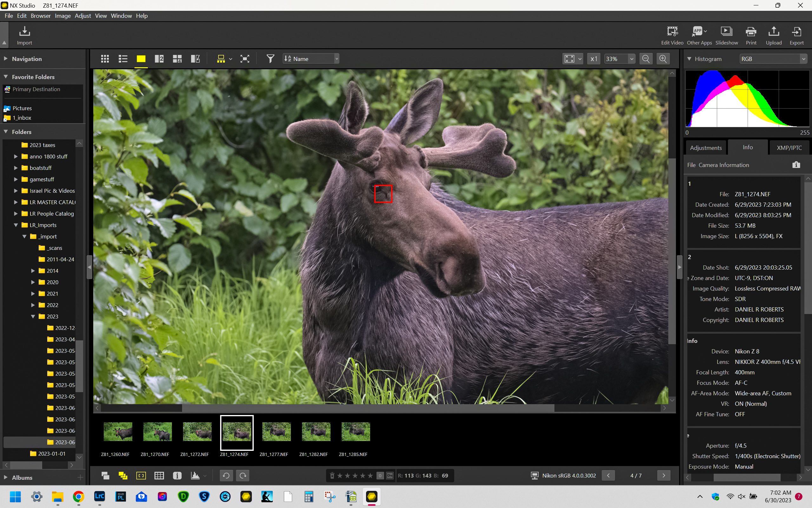Go to the next image arrow

click(663, 475)
